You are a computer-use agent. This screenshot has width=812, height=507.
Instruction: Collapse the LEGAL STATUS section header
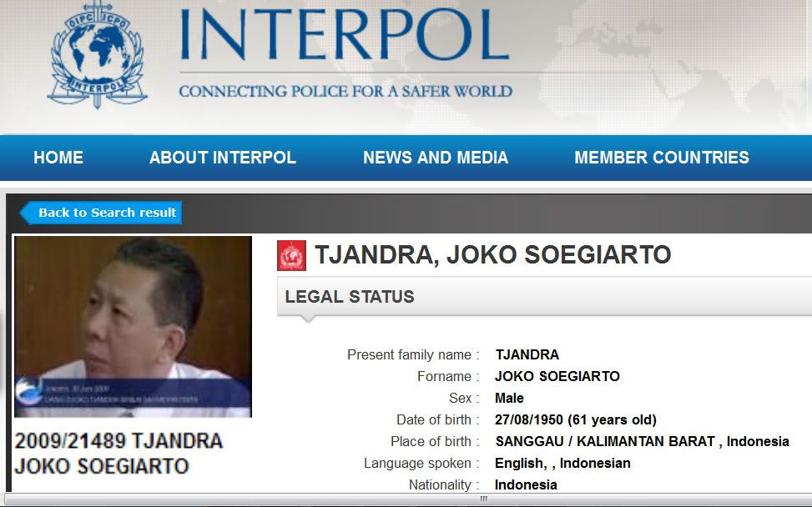pyautogui.click(x=544, y=296)
